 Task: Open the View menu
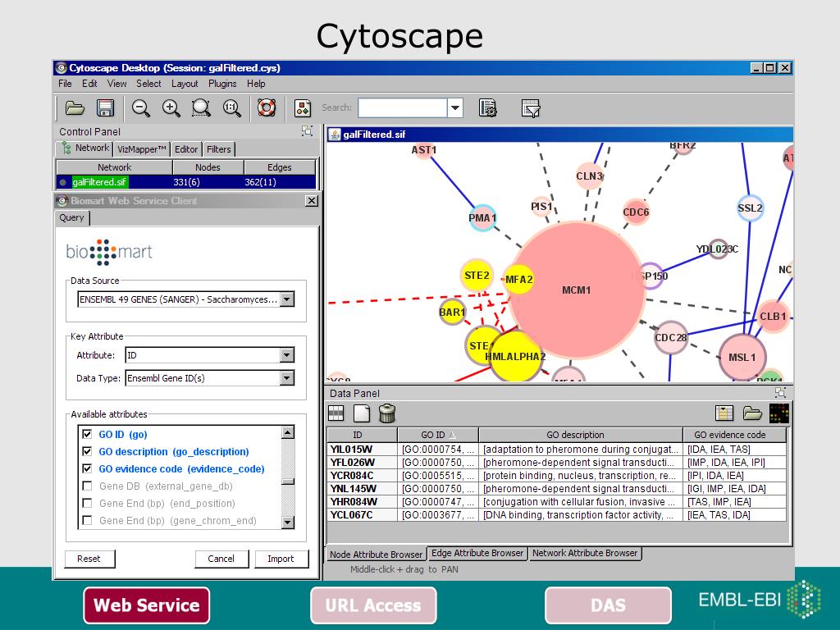pyautogui.click(x=116, y=84)
